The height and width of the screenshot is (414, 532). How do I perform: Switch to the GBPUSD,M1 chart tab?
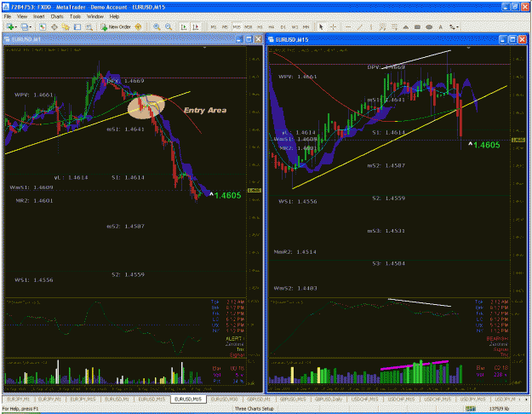260,400
